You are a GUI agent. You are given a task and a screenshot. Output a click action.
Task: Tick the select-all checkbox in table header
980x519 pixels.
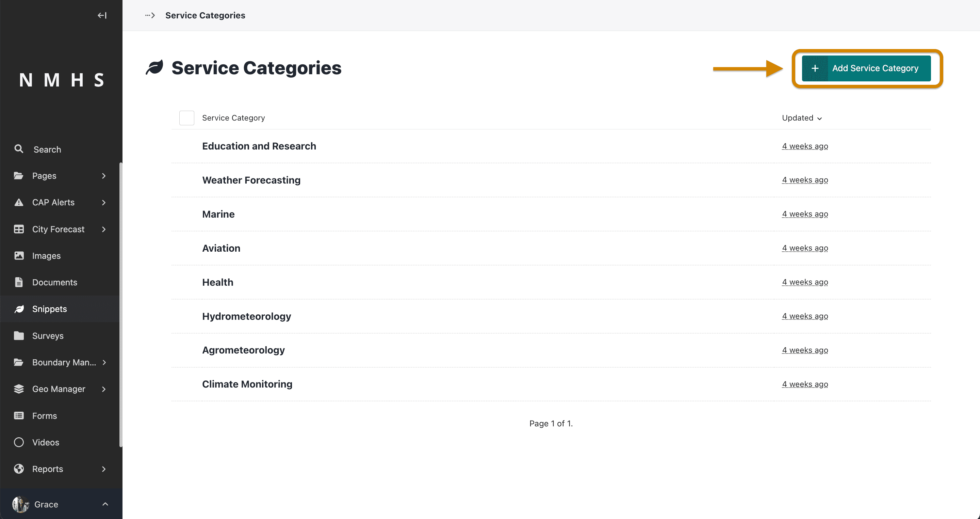186,117
